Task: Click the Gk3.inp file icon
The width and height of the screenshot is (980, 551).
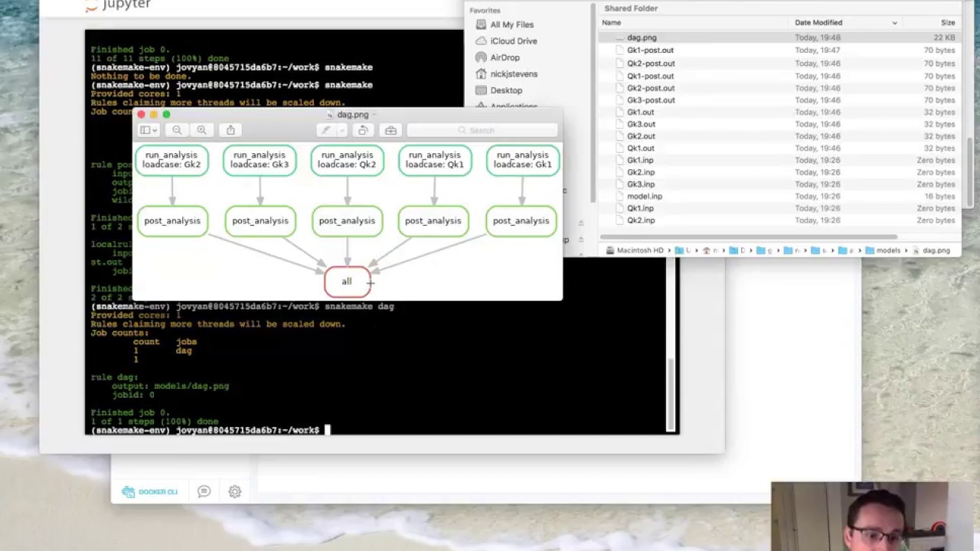Action: (x=620, y=184)
